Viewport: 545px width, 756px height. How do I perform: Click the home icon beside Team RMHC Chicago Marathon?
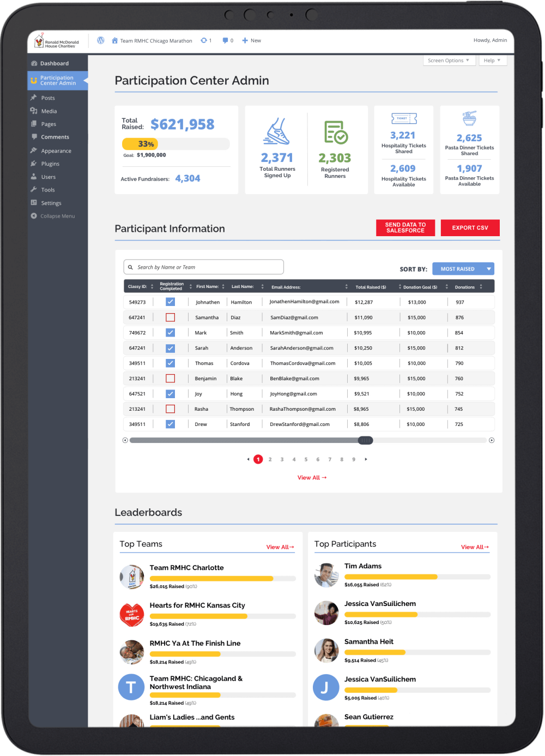click(115, 41)
